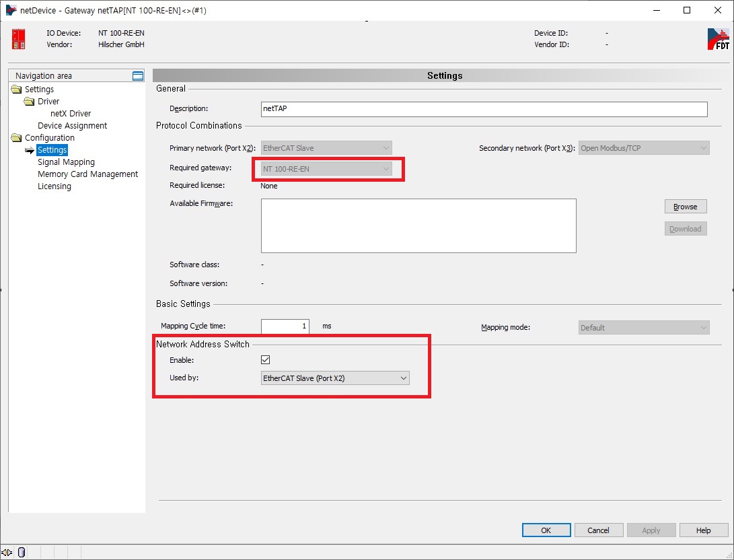Click the OK button
This screenshot has height=560, width=734.
click(546, 530)
